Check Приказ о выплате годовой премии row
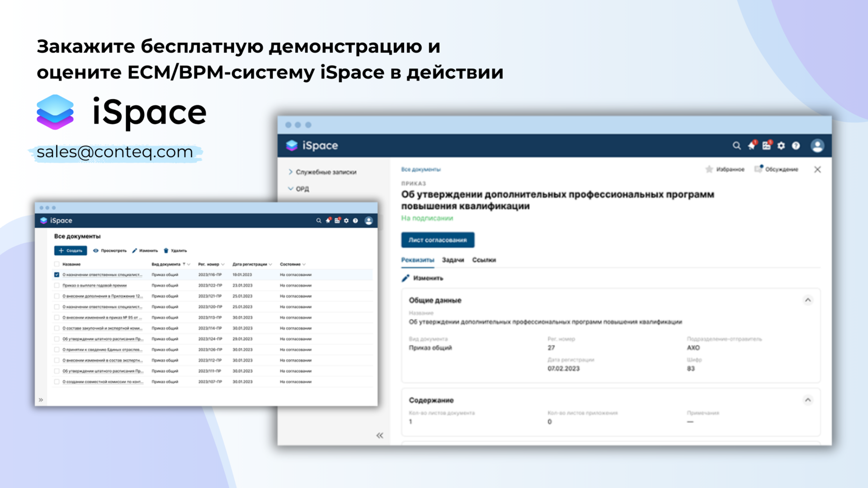The width and height of the screenshot is (868, 488). point(57,286)
